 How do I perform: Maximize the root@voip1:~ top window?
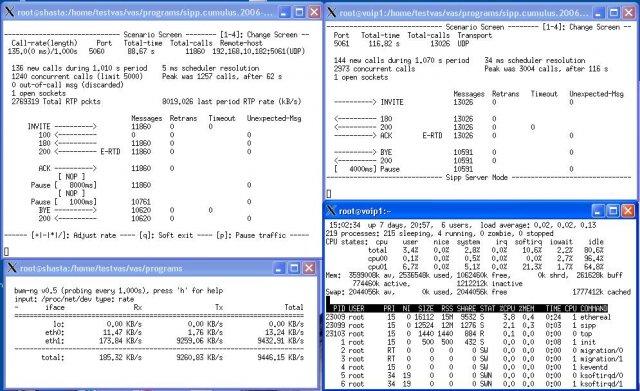coord(613,211)
